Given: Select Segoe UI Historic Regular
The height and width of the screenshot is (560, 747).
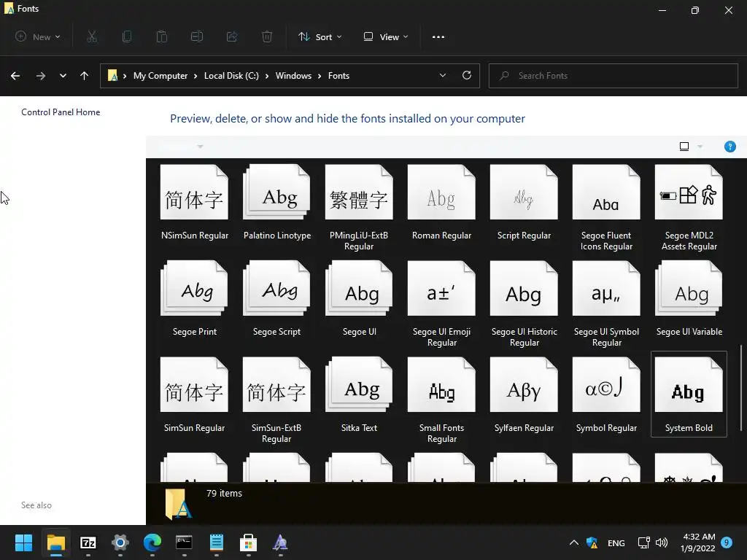Looking at the screenshot, I should [x=524, y=304].
